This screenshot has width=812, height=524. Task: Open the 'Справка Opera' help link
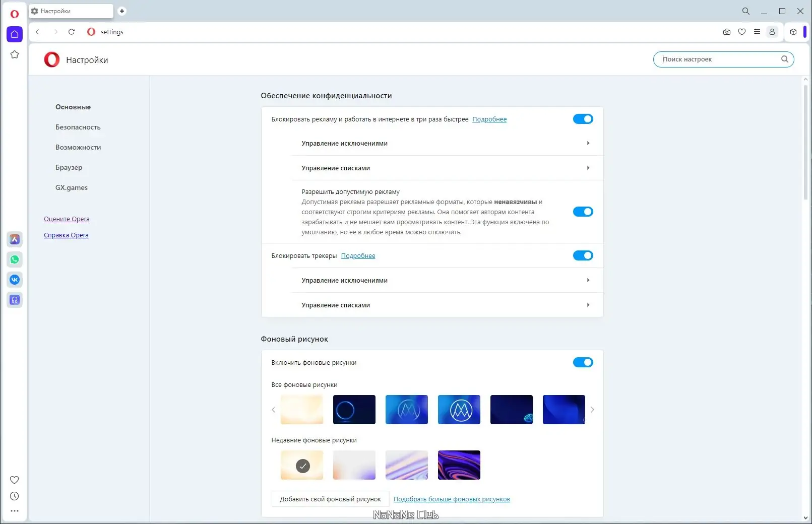(66, 235)
